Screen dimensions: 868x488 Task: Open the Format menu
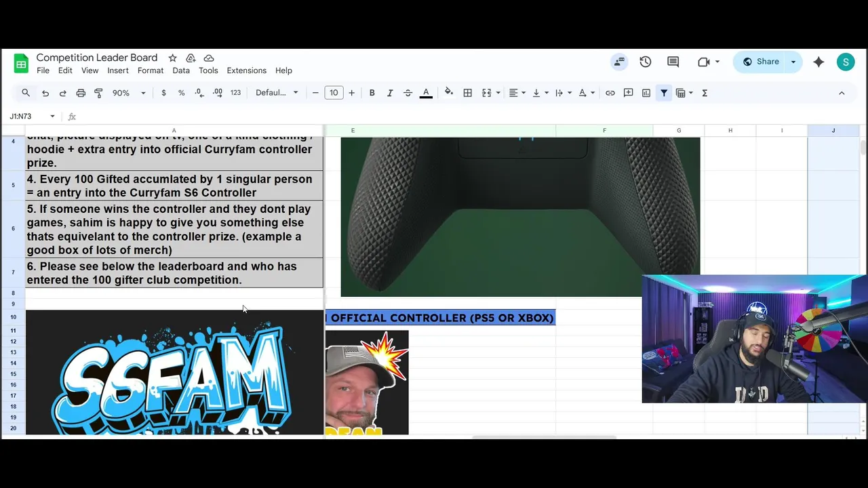151,70
